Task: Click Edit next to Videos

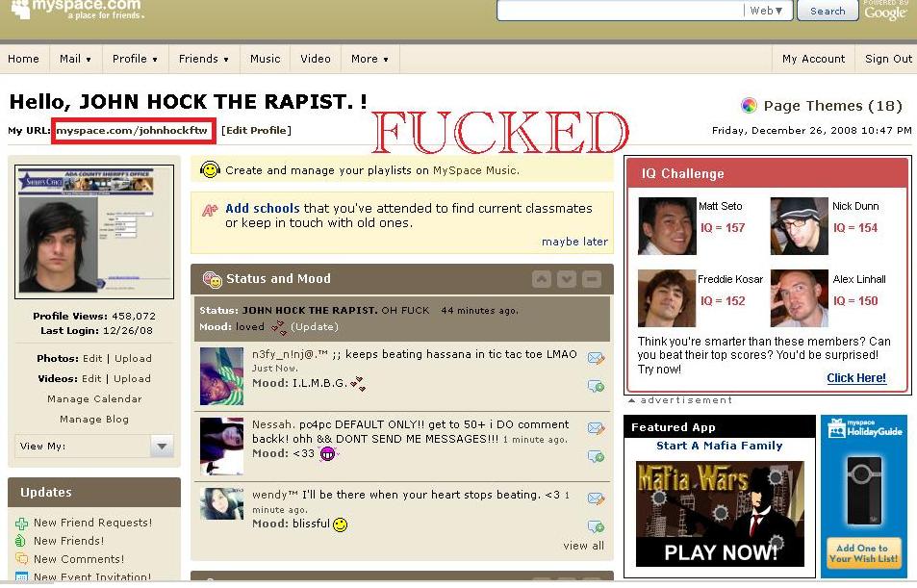Action: [91, 379]
